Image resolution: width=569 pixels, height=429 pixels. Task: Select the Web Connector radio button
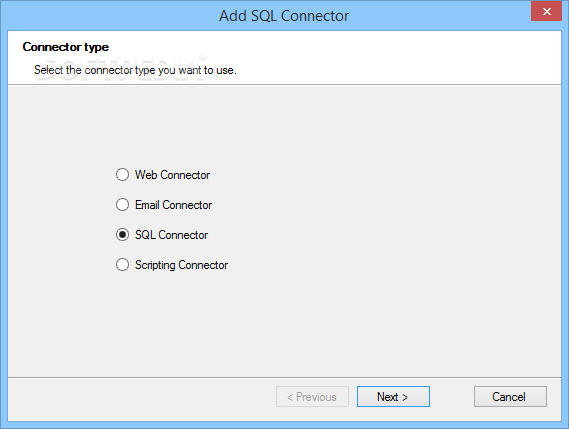tap(122, 175)
